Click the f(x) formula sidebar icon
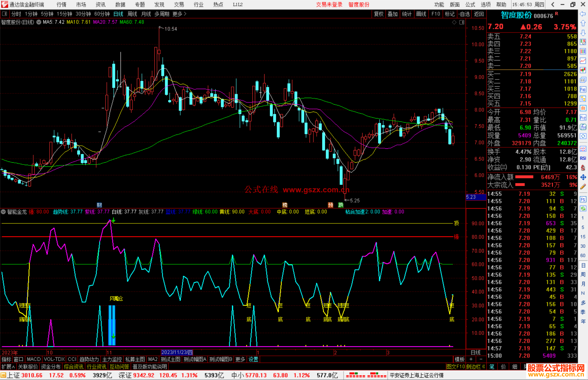This screenshot has width=588, height=380. pos(583,127)
